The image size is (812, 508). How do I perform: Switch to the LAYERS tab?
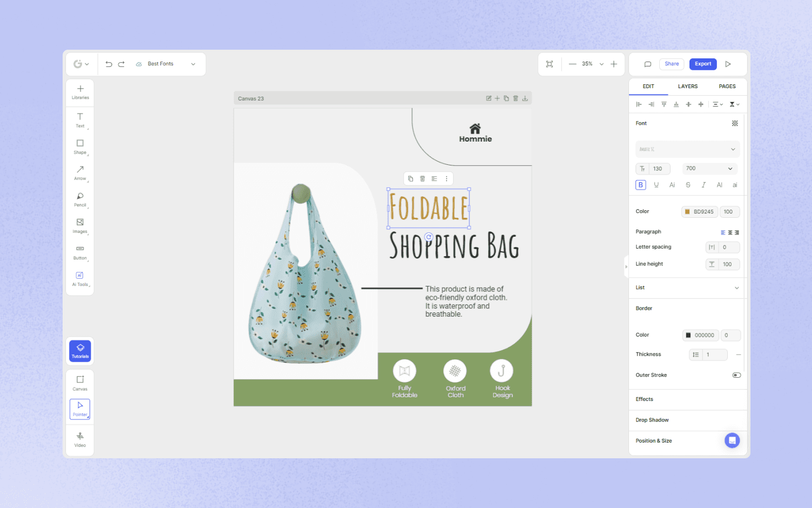688,86
